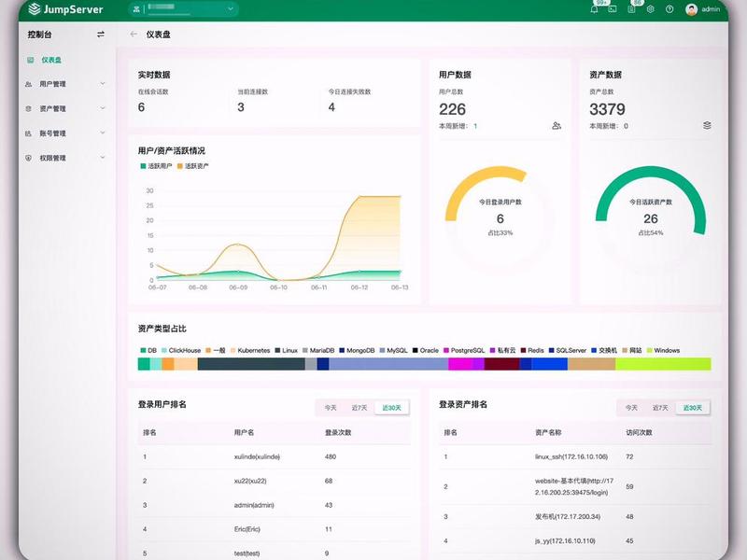Select 近7天 tab in 登录用户排名
The height and width of the screenshot is (560, 747).
point(359,408)
